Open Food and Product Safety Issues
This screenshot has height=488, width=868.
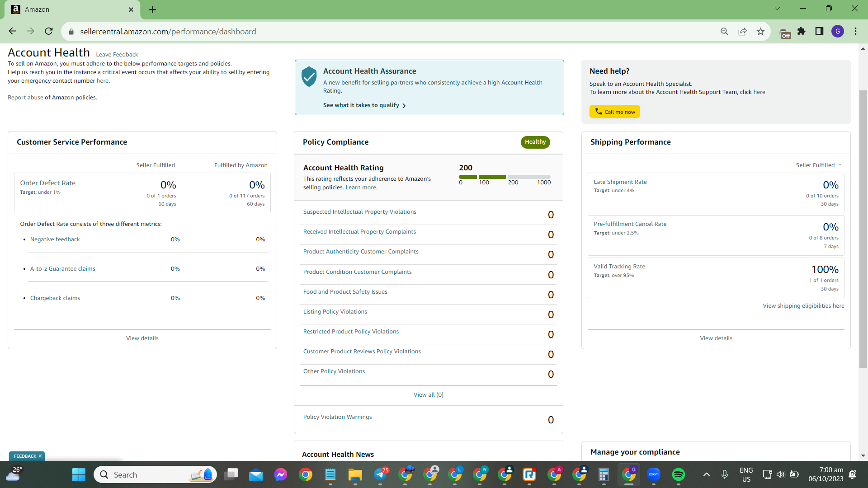pos(345,292)
